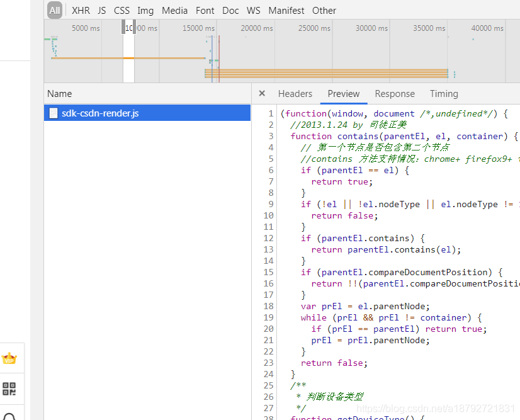
Task: Filter requests by Other
Action: 324,11
